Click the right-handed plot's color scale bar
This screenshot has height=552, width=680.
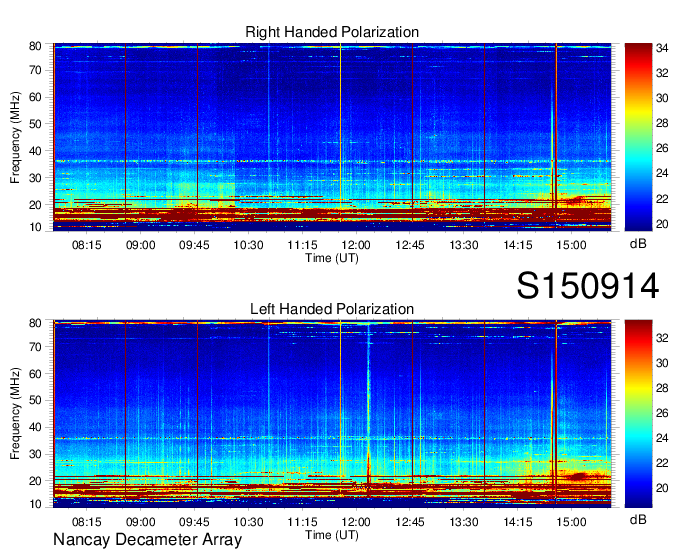[x=638, y=137]
